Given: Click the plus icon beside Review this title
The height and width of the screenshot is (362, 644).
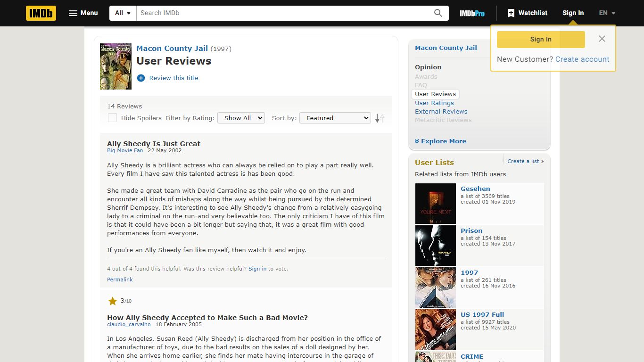Looking at the screenshot, I should click(140, 78).
